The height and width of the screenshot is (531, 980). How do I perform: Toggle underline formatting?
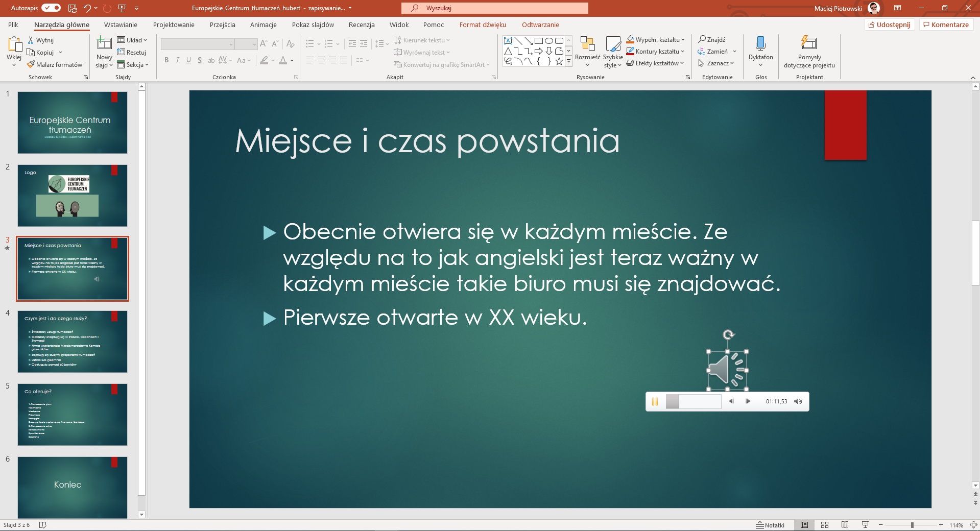click(x=188, y=60)
